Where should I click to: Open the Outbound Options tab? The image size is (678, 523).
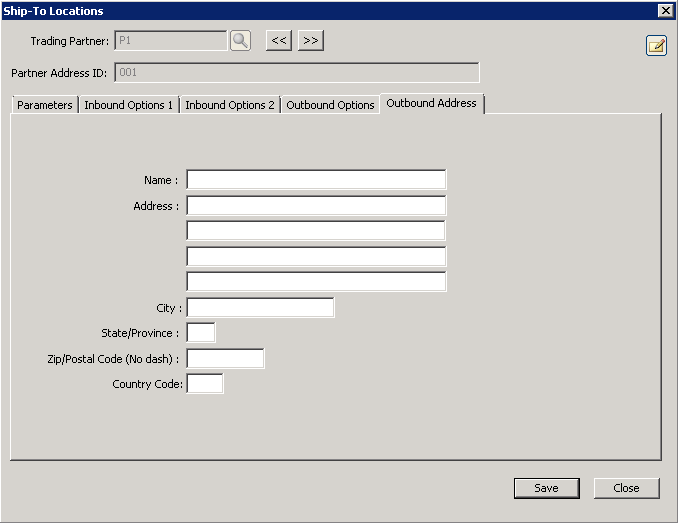pos(330,105)
